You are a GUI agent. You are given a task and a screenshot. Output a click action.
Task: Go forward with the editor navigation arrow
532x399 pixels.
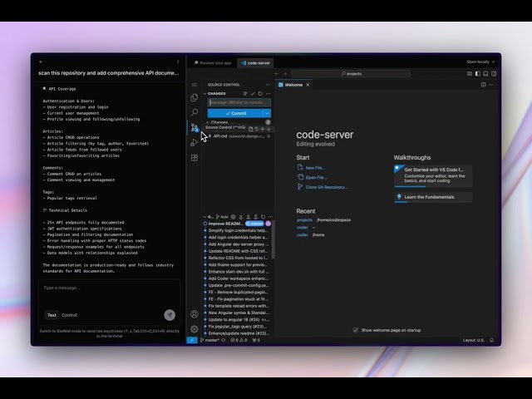tap(284, 74)
